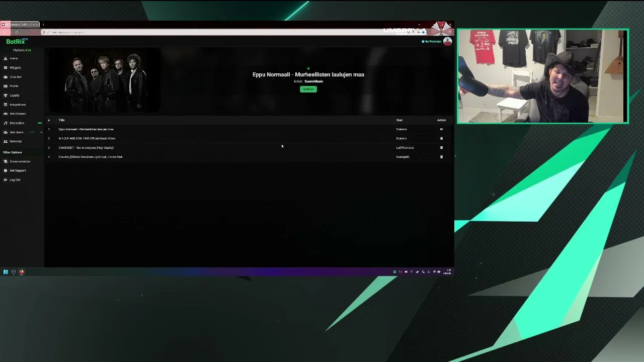
Task: Click the Action column header
Action: pos(441,120)
